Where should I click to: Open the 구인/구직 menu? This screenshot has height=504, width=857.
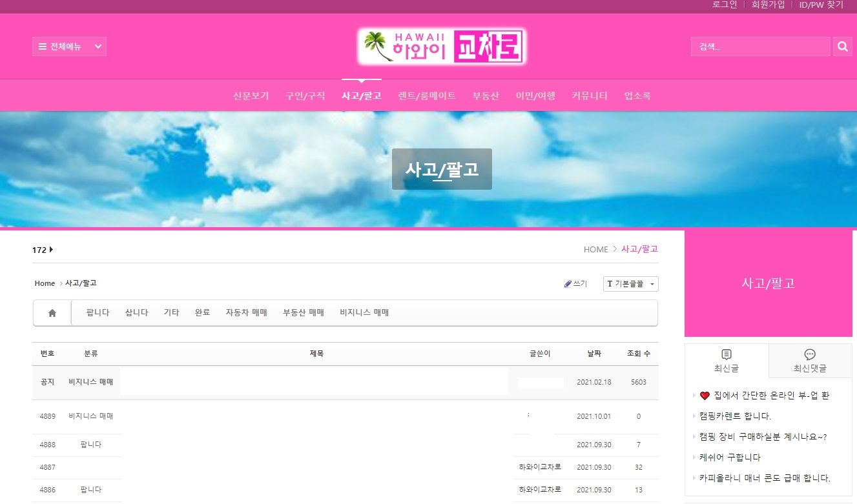coord(305,96)
